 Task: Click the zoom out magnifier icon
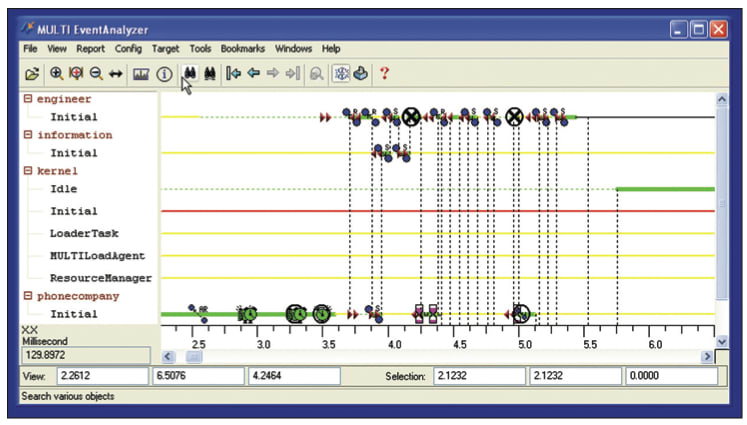[96, 73]
